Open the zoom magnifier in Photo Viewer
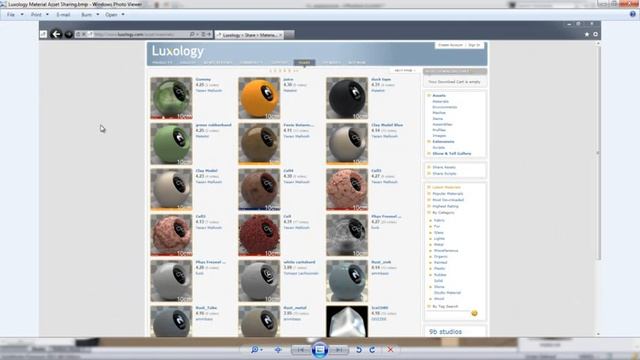The height and width of the screenshot is (360, 640). pos(255,350)
